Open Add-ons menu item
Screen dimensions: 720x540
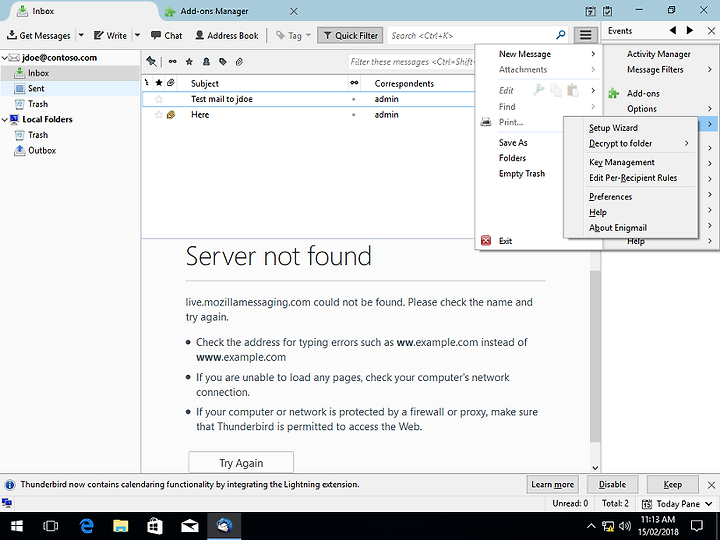point(660,93)
